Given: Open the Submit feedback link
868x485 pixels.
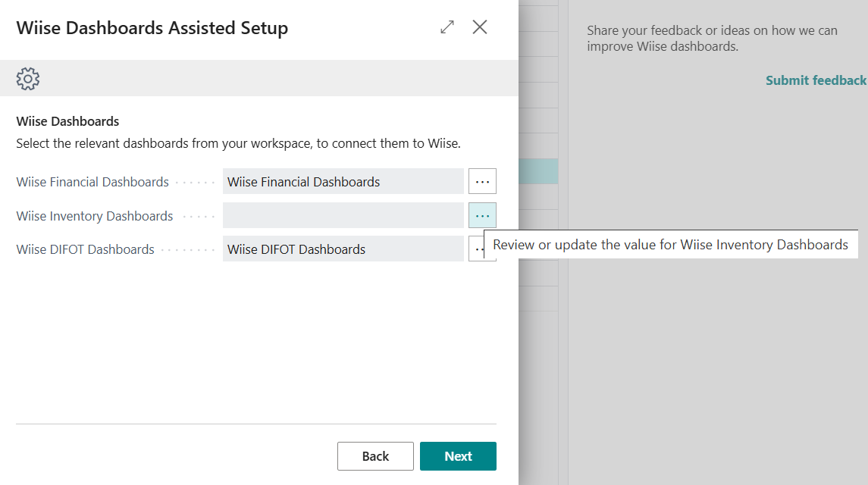Looking at the screenshot, I should [x=816, y=80].
